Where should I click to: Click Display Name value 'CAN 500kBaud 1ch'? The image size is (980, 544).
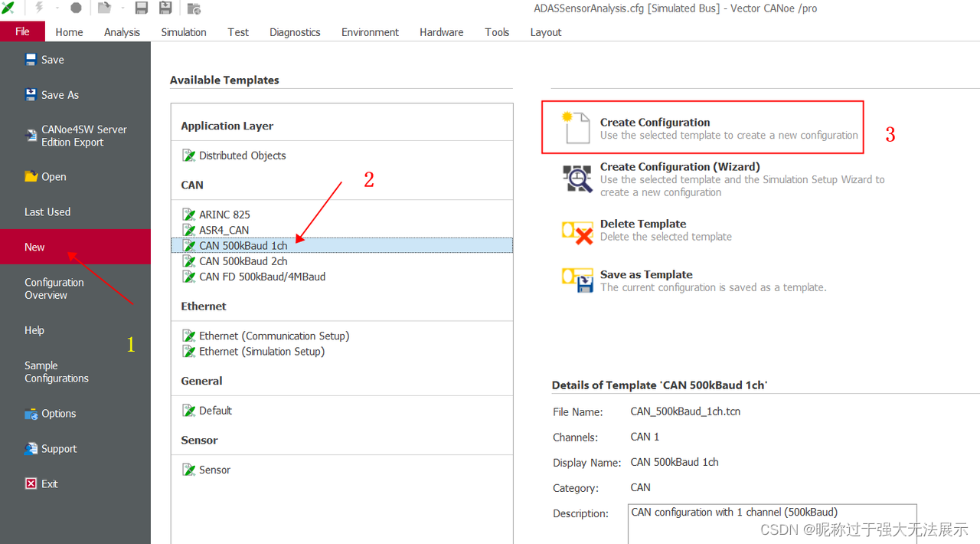[x=675, y=462]
